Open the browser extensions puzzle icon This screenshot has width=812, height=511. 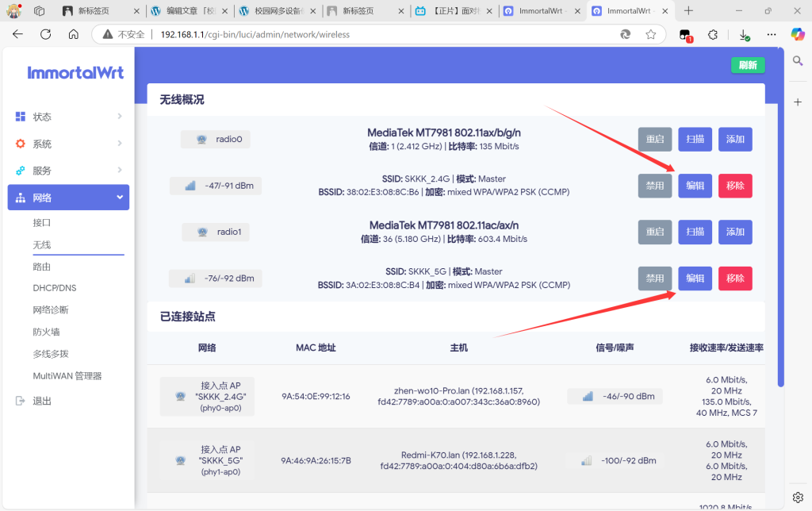(x=712, y=34)
